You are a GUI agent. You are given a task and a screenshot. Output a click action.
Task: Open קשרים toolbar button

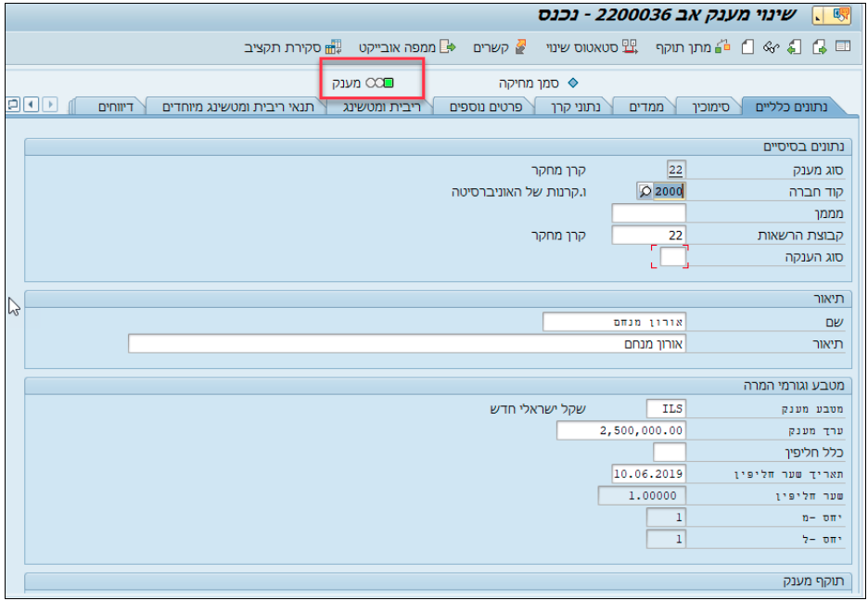click(x=499, y=47)
